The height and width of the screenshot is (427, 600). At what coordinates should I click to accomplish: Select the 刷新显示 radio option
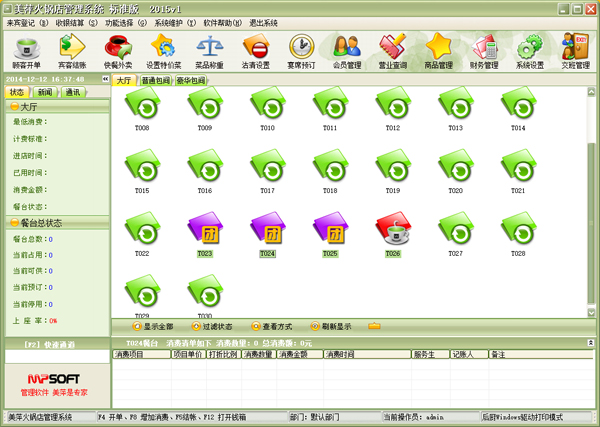click(316, 326)
